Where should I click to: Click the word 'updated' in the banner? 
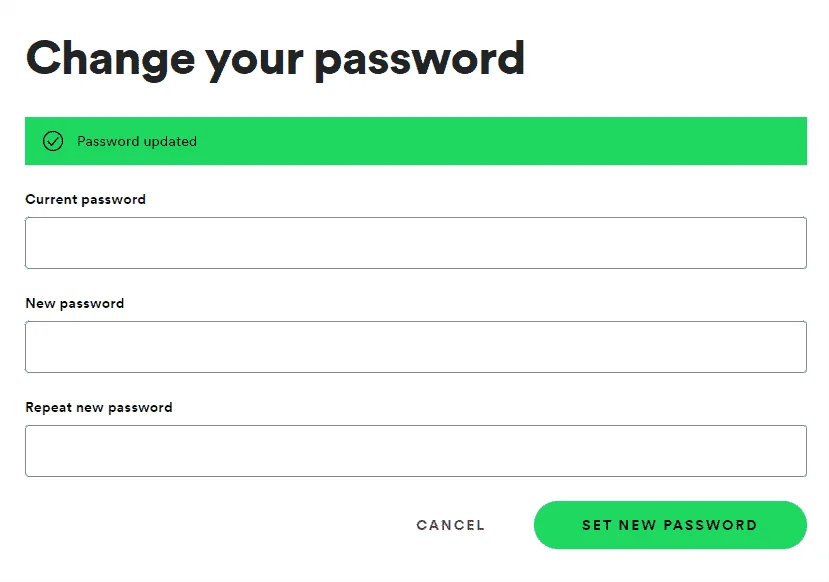(170, 142)
